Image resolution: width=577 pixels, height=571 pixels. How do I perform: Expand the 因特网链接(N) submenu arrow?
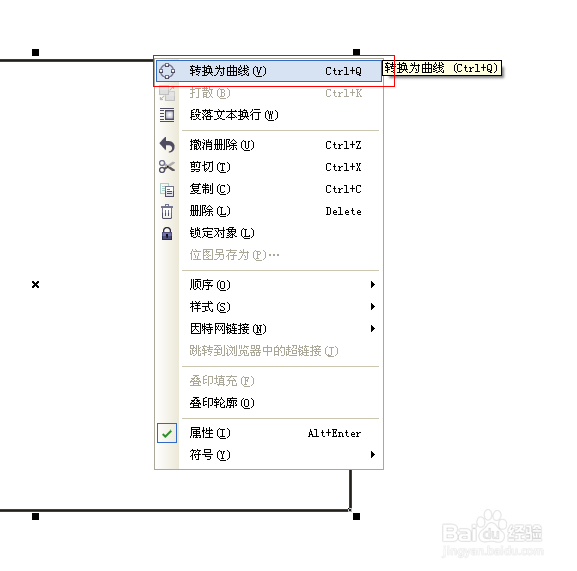tap(373, 329)
